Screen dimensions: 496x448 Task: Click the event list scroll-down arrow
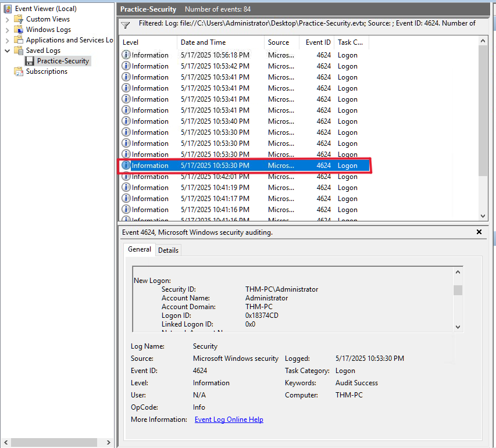[483, 216]
